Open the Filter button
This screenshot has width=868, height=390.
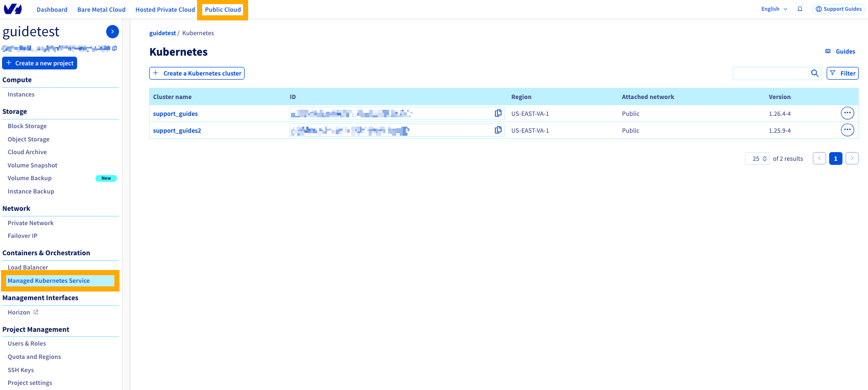(x=842, y=74)
